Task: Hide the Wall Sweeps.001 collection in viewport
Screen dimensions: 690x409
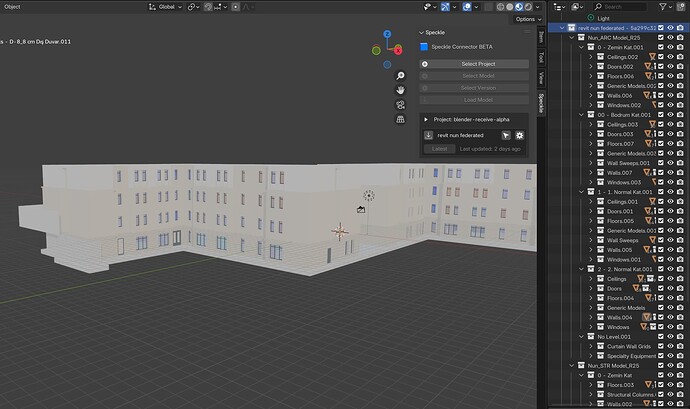Action: point(670,162)
